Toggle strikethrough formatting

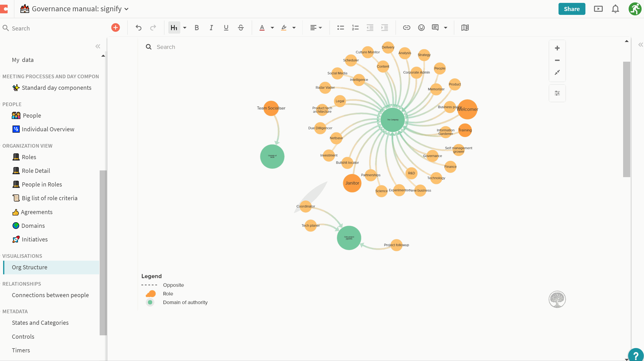point(241,27)
